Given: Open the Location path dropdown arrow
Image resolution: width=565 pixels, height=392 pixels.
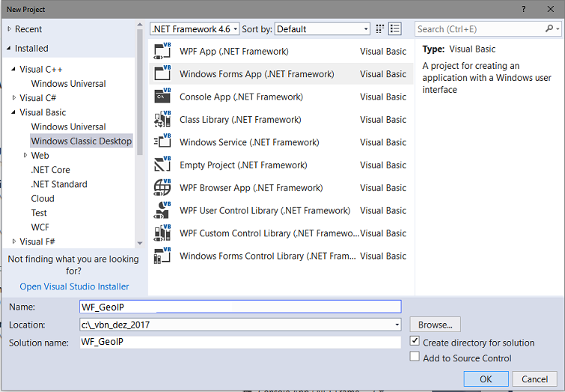Looking at the screenshot, I should click(x=397, y=325).
